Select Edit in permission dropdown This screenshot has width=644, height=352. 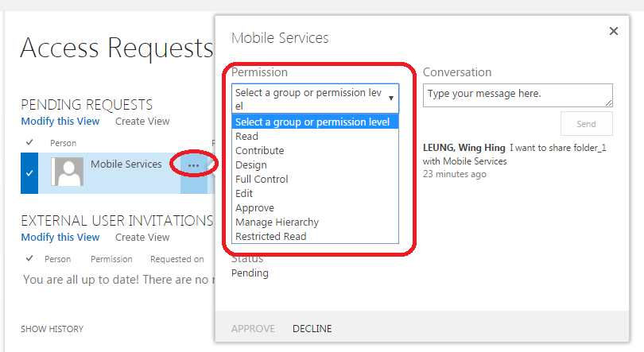tap(244, 194)
